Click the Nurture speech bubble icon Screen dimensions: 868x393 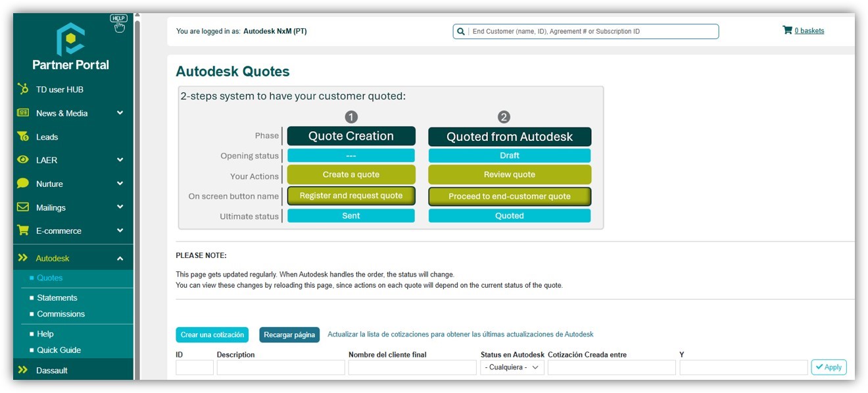[23, 184]
